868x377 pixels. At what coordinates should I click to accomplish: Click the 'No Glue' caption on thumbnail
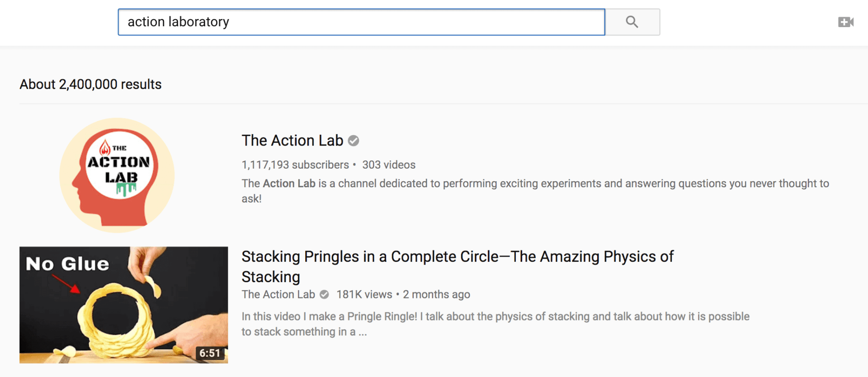pos(67,264)
